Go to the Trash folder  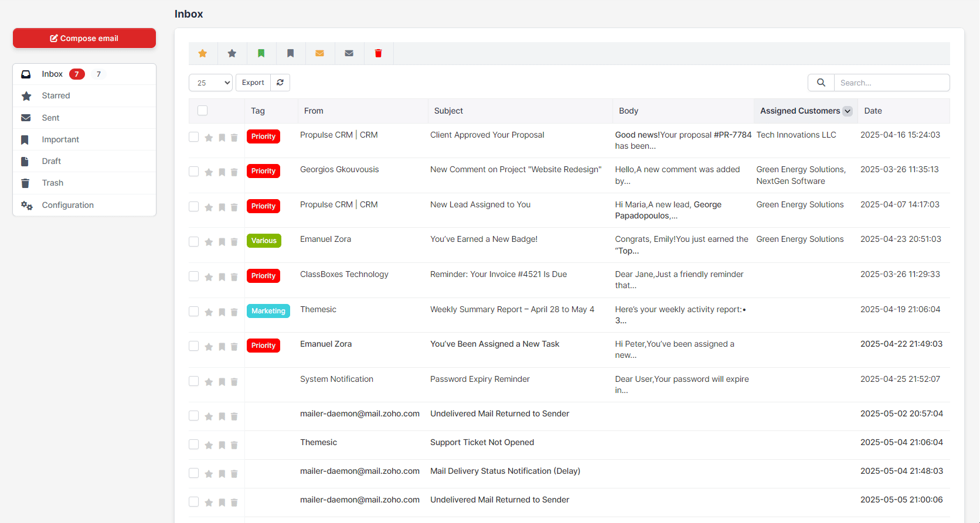(x=53, y=183)
